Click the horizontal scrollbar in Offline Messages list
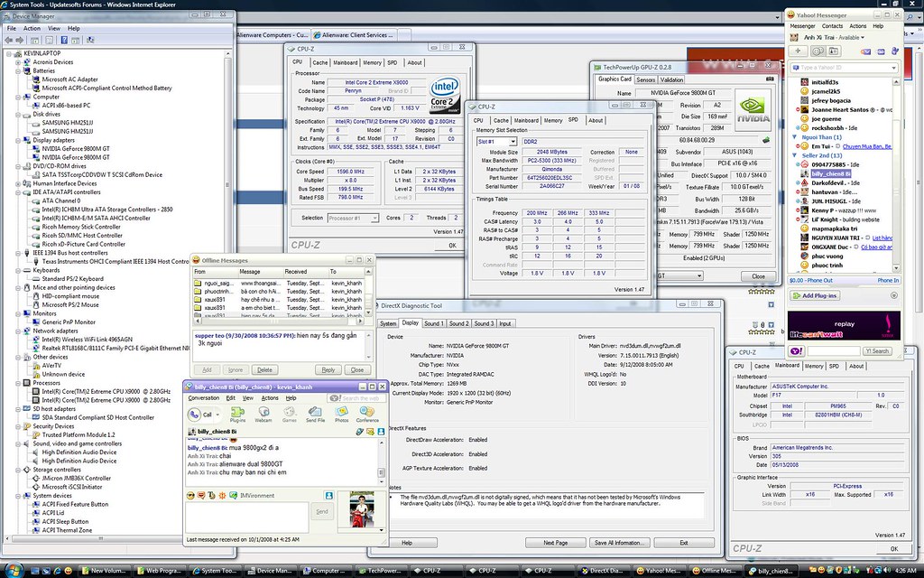924x578 pixels. (x=277, y=322)
